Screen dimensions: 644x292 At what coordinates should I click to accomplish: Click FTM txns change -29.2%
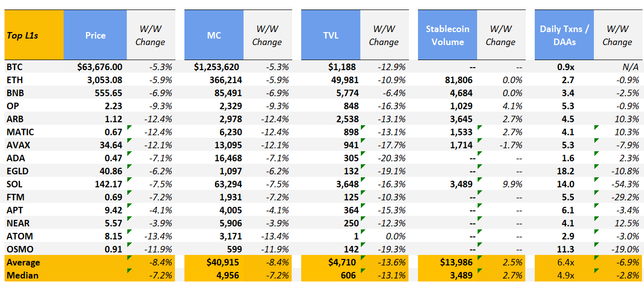[x=626, y=197]
